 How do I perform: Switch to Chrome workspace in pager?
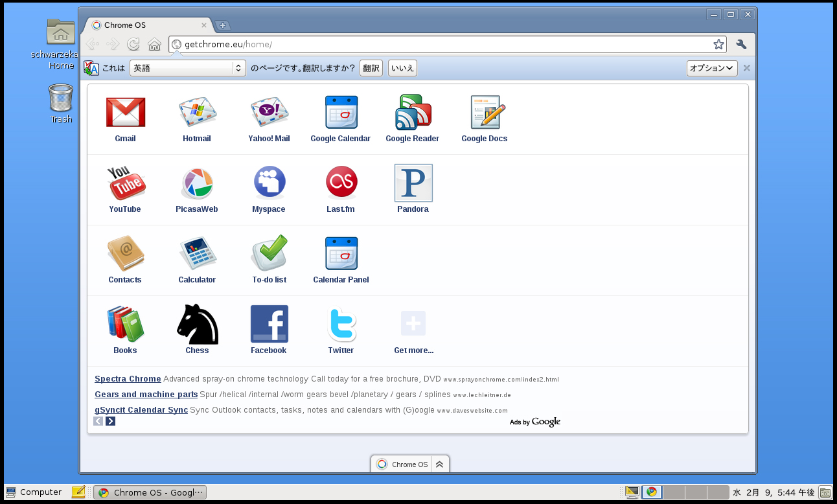(652, 492)
